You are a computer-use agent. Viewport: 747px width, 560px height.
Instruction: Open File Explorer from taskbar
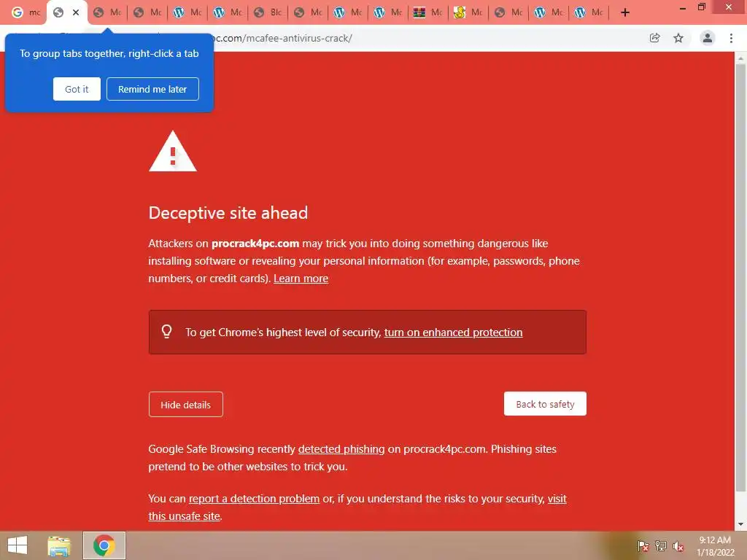pyautogui.click(x=59, y=545)
